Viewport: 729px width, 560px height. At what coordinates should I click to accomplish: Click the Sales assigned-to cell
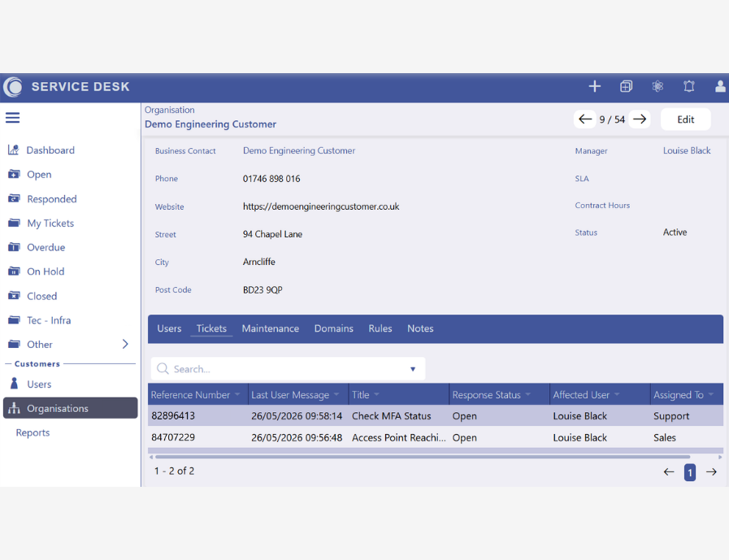(664, 437)
